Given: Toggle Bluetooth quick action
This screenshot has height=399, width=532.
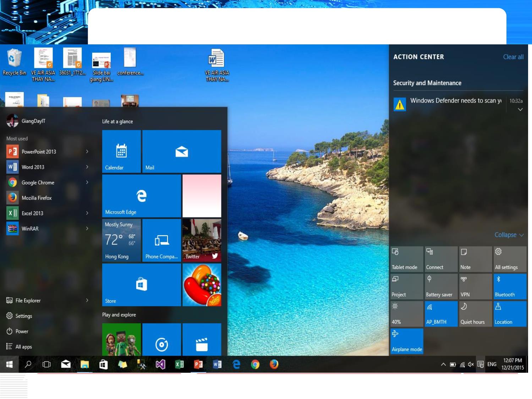Looking at the screenshot, I should (510, 286).
